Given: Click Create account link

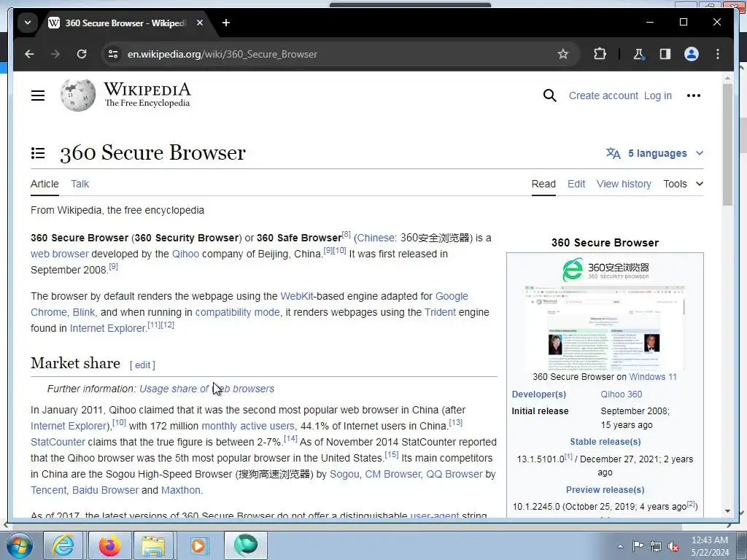Looking at the screenshot, I should click(603, 96).
